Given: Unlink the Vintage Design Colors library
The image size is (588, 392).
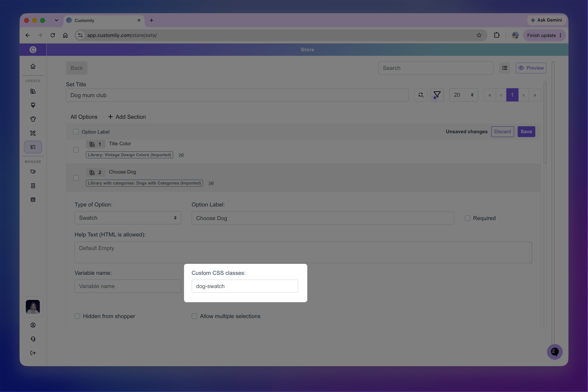Looking at the screenshot, I should (x=181, y=155).
